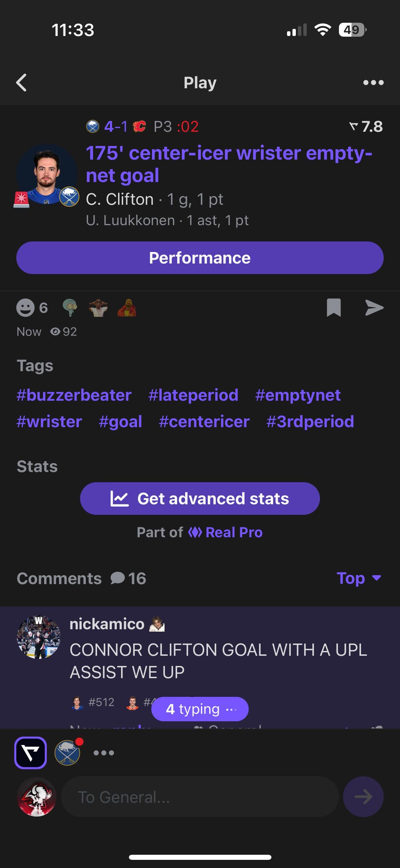Viewport: 400px width, 868px height.
Task: Tap the 4 typing indicator pill
Action: click(x=200, y=709)
